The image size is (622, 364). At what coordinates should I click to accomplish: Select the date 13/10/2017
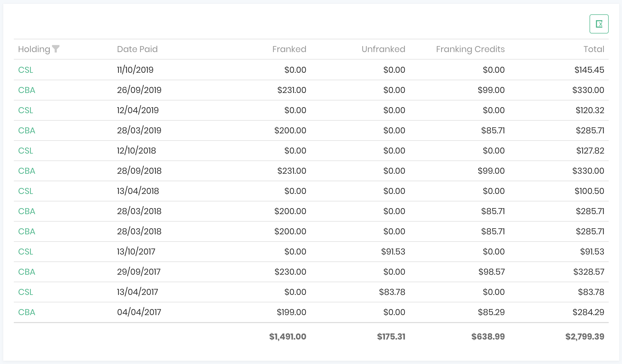coord(136,252)
